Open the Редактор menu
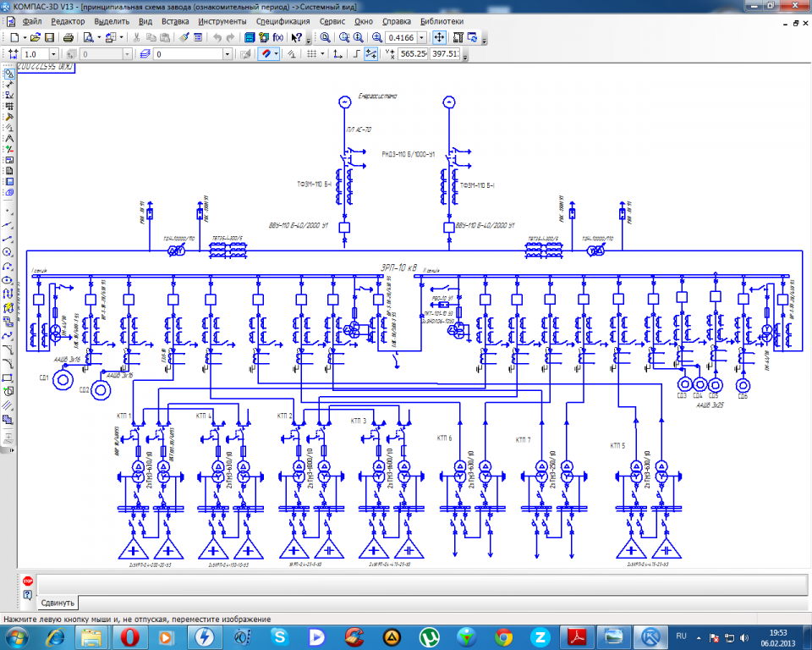 pyautogui.click(x=68, y=21)
